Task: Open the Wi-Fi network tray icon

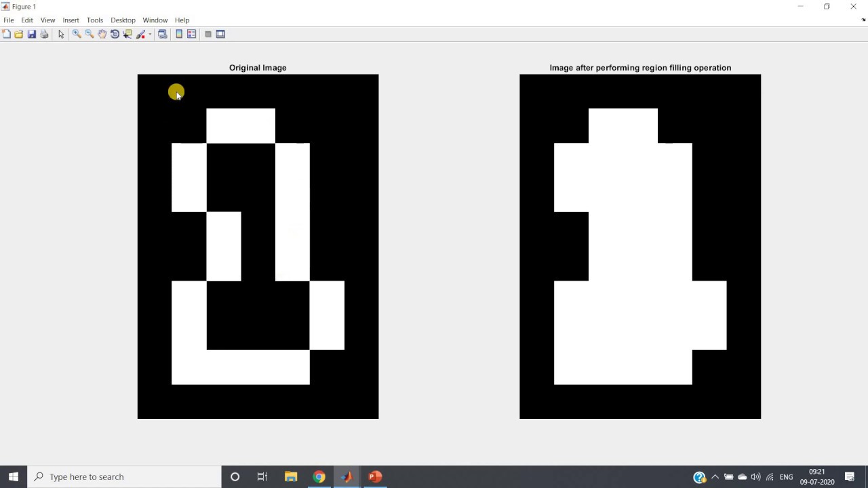Action: pyautogui.click(x=770, y=477)
